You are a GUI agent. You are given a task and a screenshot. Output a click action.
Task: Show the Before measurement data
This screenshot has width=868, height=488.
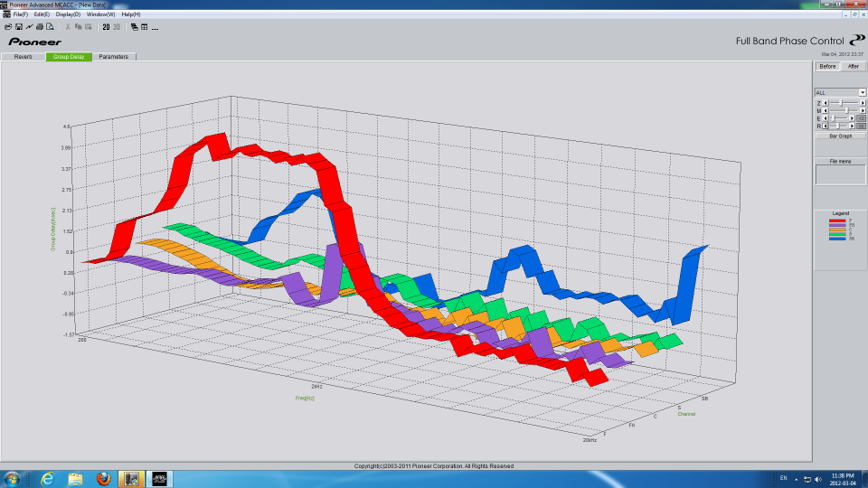click(827, 66)
